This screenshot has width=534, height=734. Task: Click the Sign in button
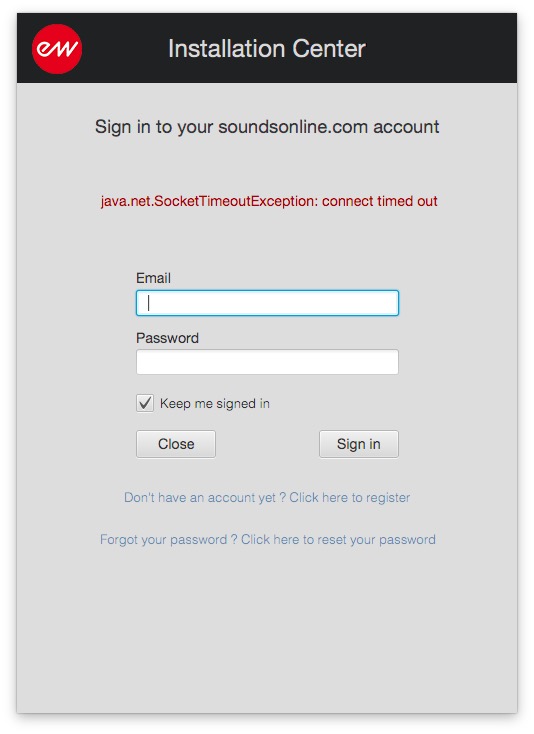(x=358, y=444)
